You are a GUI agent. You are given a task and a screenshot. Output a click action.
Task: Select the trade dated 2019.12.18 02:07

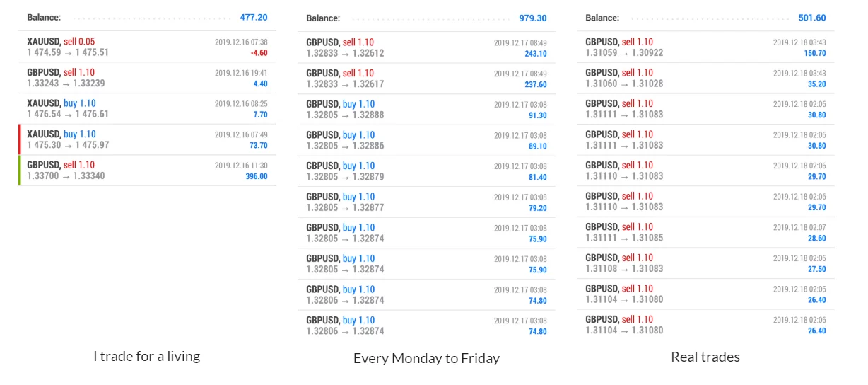pyautogui.click(x=705, y=232)
